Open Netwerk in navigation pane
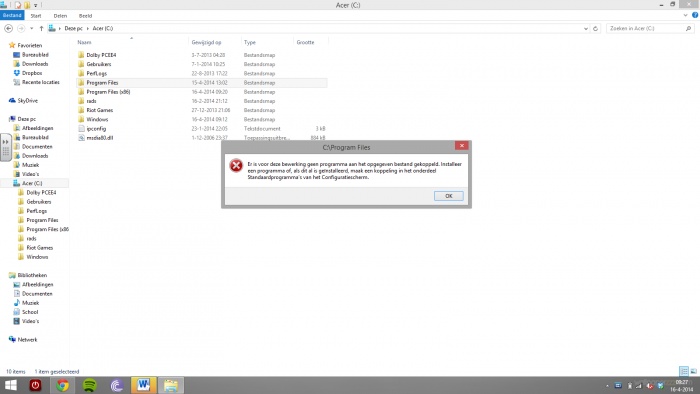The height and width of the screenshot is (394, 700). pos(27,340)
